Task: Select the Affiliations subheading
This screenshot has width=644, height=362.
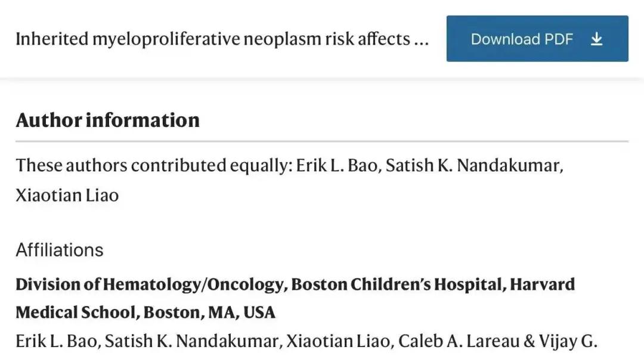Action: pos(59,250)
